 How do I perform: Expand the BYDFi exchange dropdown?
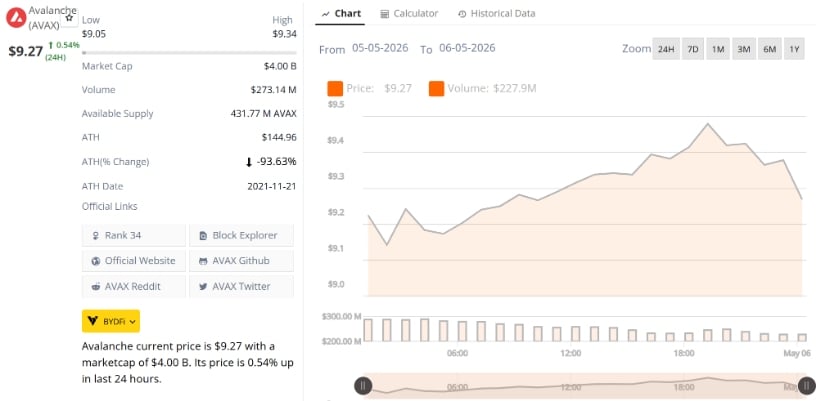[111, 321]
